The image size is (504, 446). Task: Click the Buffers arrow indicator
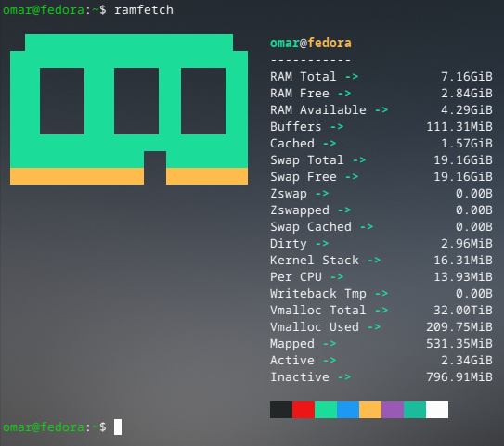coord(337,127)
